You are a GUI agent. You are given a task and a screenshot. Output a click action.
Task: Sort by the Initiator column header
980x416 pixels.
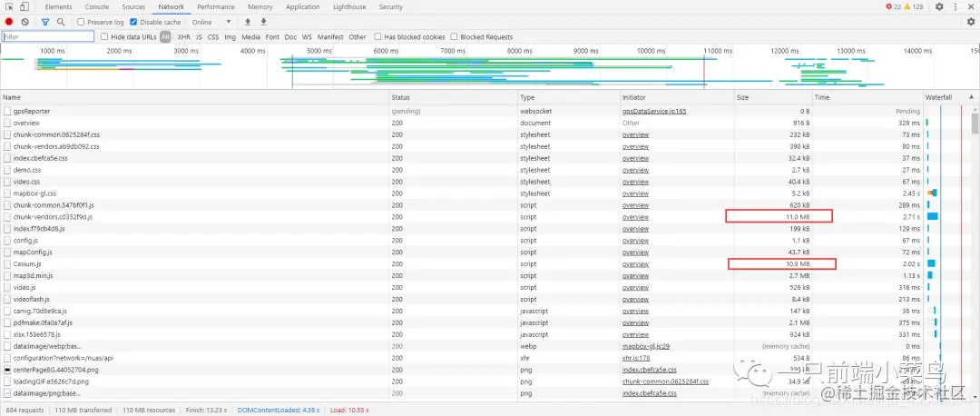coord(676,97)
